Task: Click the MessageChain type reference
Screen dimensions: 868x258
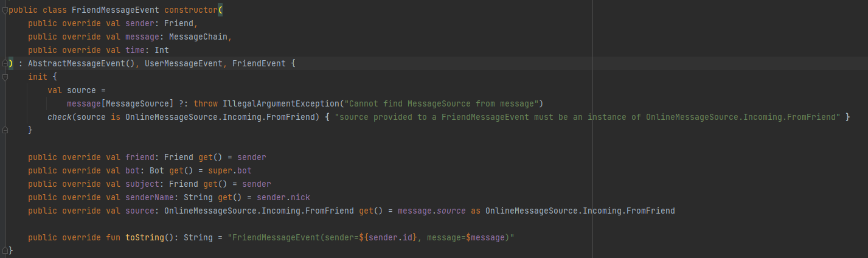Action: pyautogui.click(x=198, y=37)
